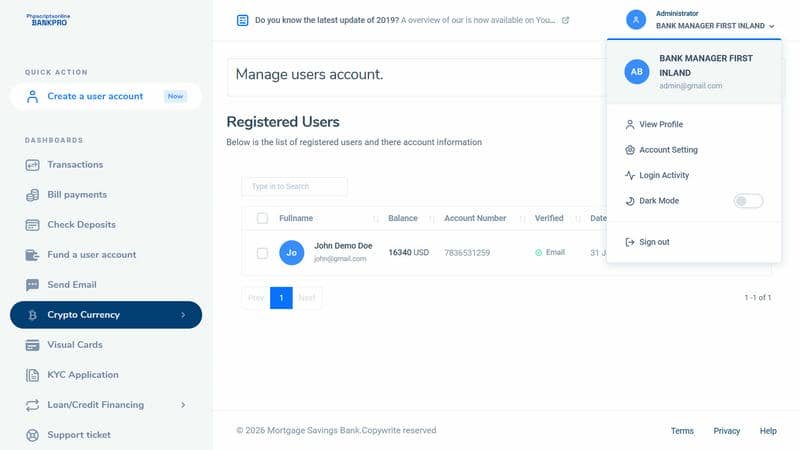Click the Transactions sidebar icon
Viewport: 800px width, 450px height.
tap(32, 165)
